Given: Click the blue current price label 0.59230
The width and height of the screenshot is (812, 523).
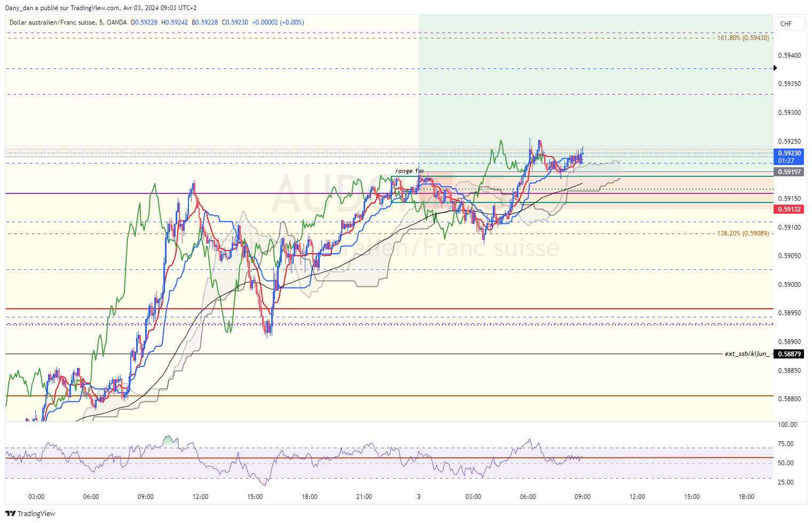Looking at the screenshot, I should click(x=789, y=157).
